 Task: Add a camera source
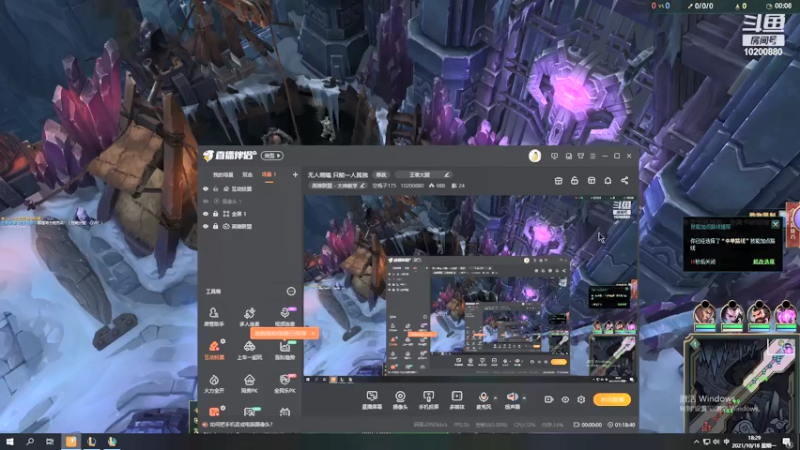400,400
